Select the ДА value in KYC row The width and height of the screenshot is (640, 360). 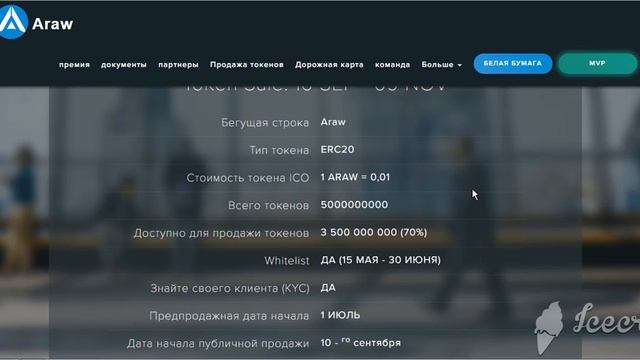click(x=328, y=288)
